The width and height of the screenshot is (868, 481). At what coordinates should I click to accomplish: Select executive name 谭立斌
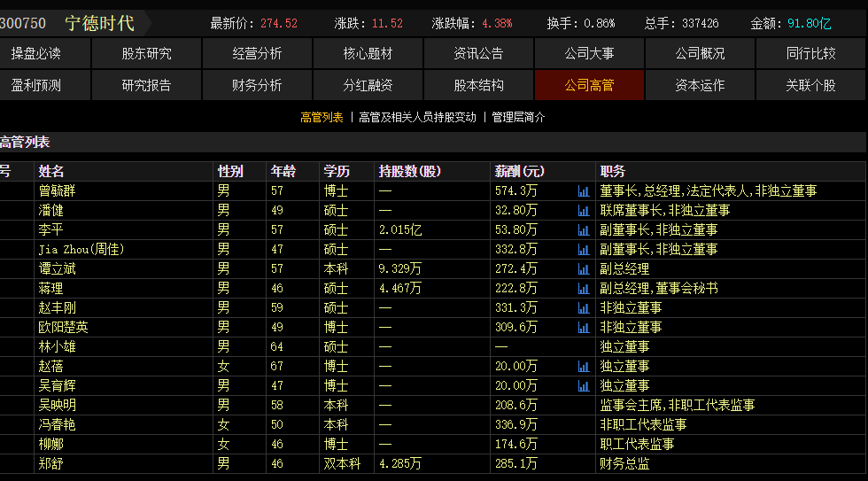(x=57, y=269)
